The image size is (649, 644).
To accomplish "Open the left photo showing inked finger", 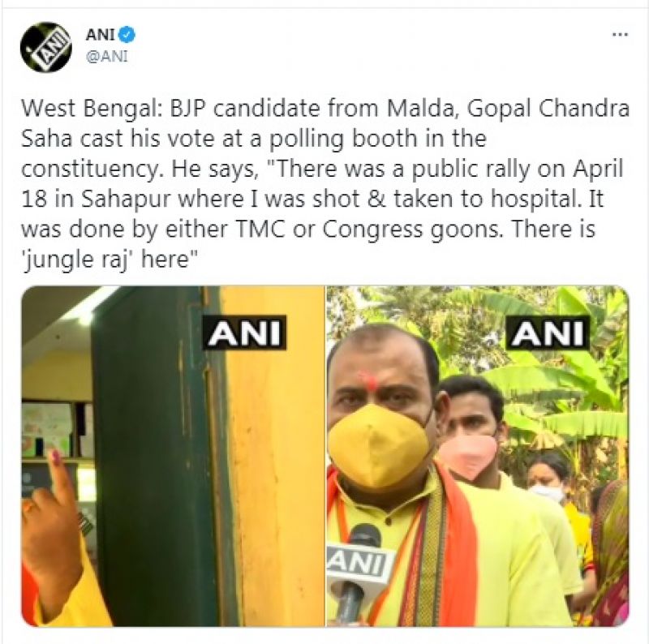I will (x=173, y=456).
